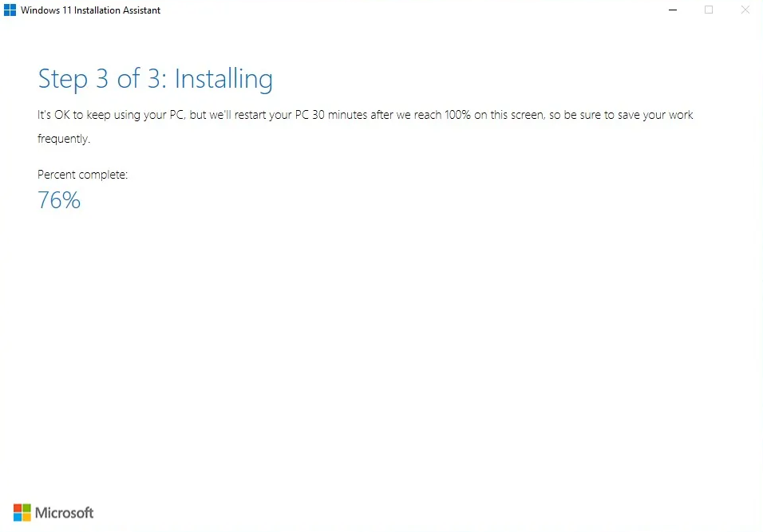This screenshot has height=532, width=763.
Task: Click the 'Percent complete:' label
Action: 82,175
